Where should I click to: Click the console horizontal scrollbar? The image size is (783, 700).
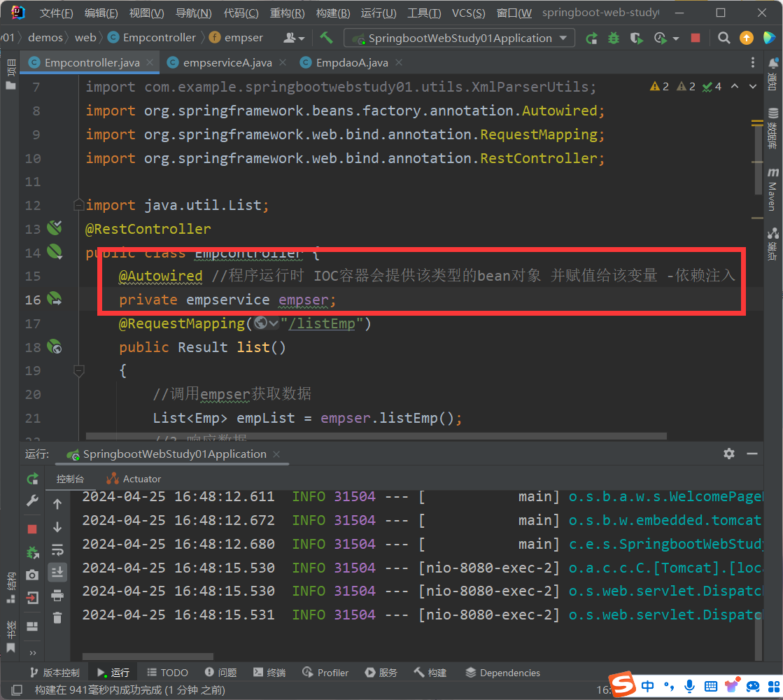(147, 657)
